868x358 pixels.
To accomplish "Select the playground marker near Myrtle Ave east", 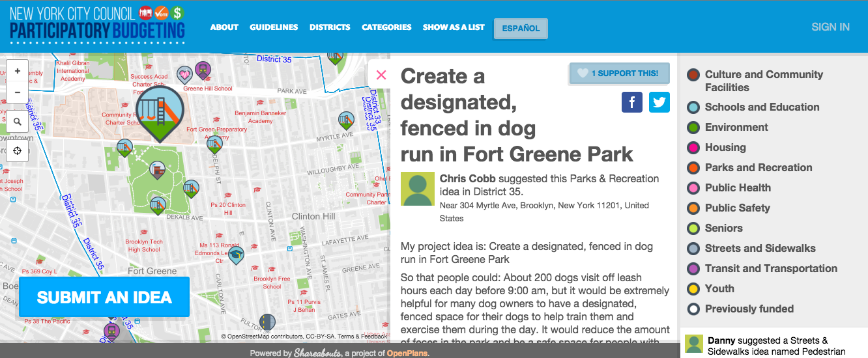I will [x=346, y=121].
